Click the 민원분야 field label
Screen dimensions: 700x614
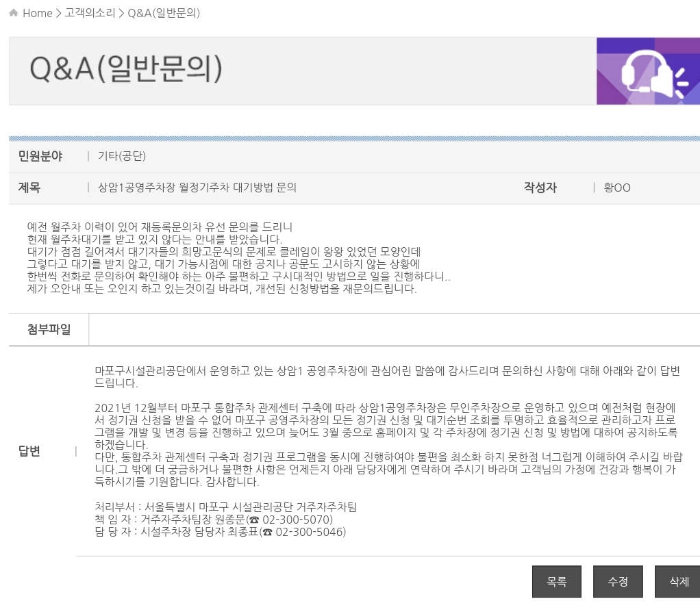[40, 156]
